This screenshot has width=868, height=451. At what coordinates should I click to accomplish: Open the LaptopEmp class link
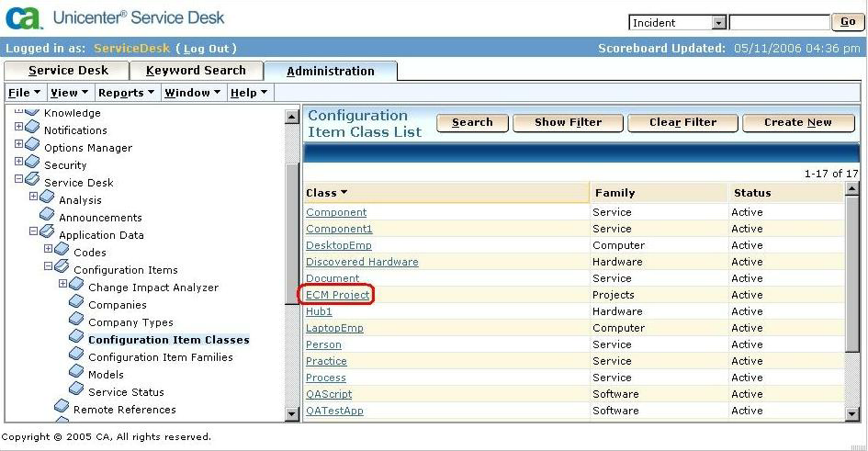point(334,328)
